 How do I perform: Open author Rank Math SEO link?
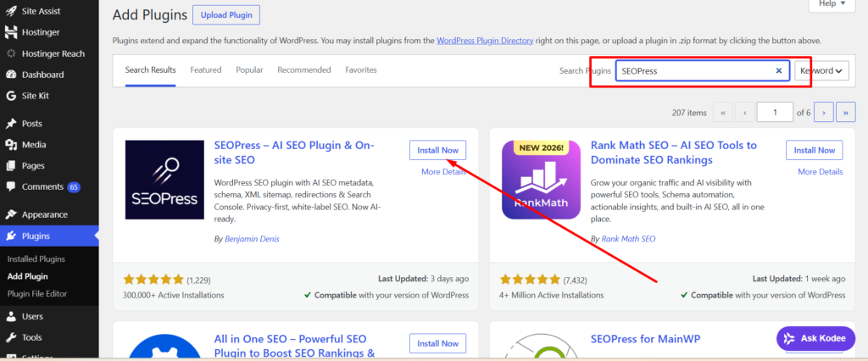628,239
